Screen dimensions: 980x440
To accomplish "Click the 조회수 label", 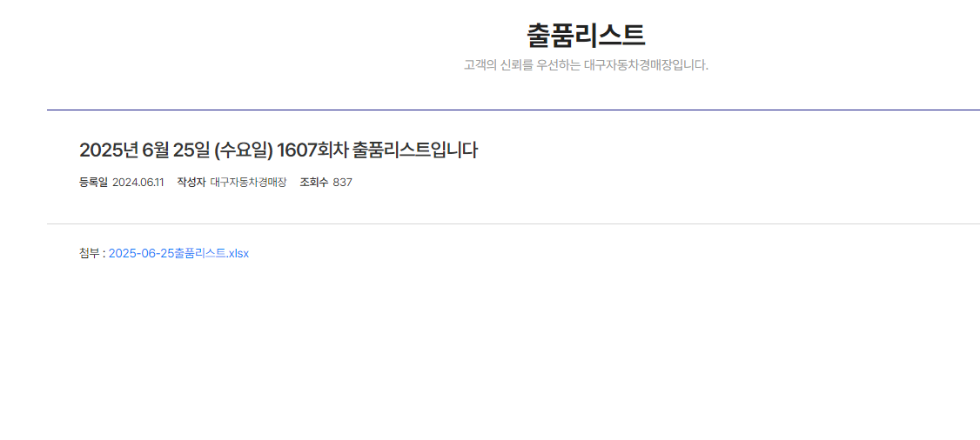I will [x=313, y=183].
